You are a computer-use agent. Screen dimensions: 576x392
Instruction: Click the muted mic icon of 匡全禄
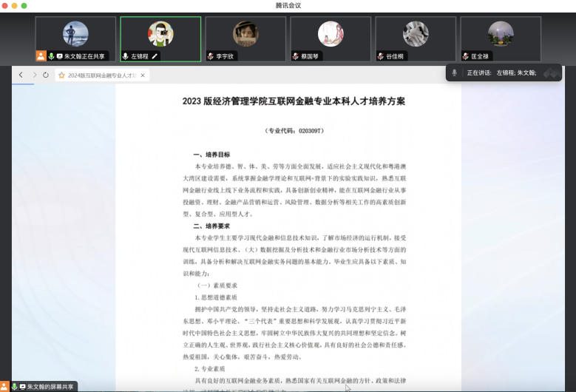tap(465, 56)
